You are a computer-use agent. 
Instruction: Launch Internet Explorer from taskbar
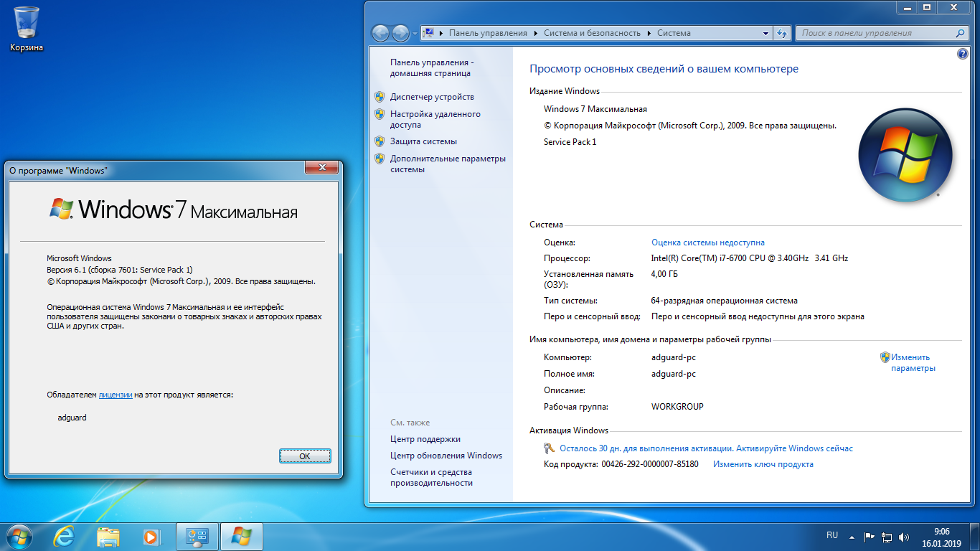[x=65, y=537]
